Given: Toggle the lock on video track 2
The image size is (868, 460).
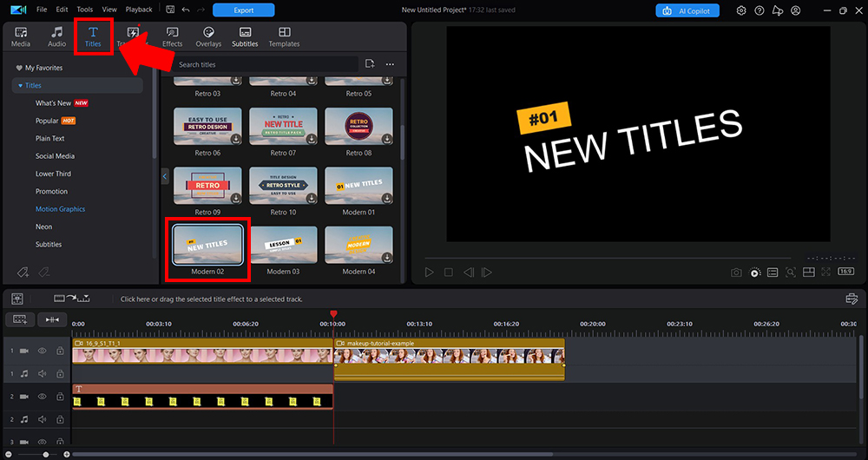Looking at the screenshot, I should 60,396.
